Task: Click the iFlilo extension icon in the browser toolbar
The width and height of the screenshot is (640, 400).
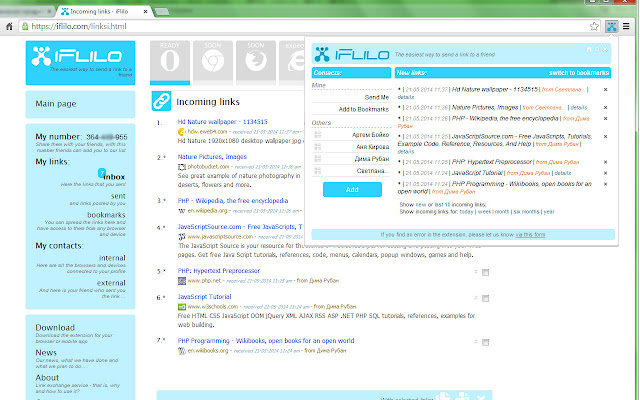Action: coord(611,27)
